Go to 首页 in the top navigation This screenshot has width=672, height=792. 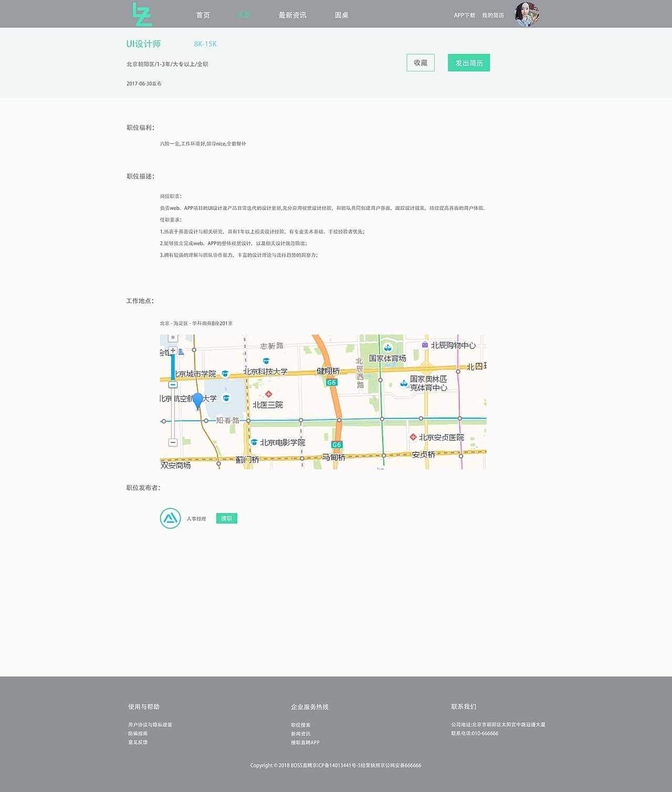pos(203,15)
